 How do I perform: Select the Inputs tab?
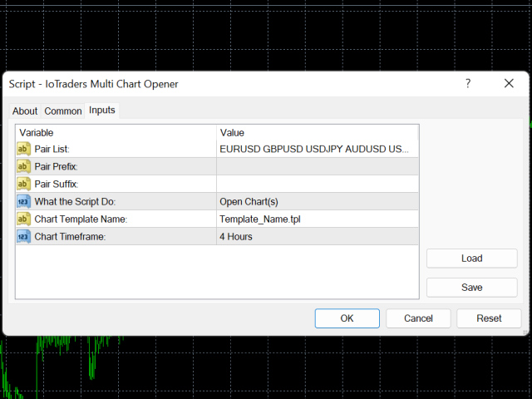[101, 111]
